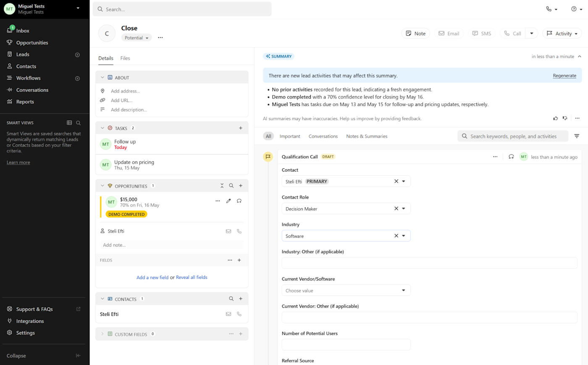This screenshot has height=365, width=588.
Task: Search Smart Views with the magnifier icon
Action: pos(78,123)
